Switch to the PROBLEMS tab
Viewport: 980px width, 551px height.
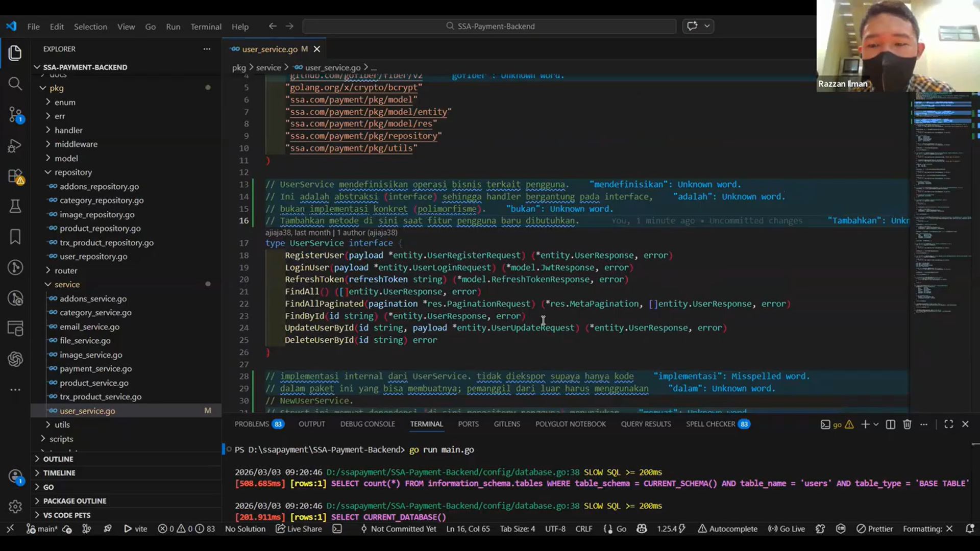252,424
